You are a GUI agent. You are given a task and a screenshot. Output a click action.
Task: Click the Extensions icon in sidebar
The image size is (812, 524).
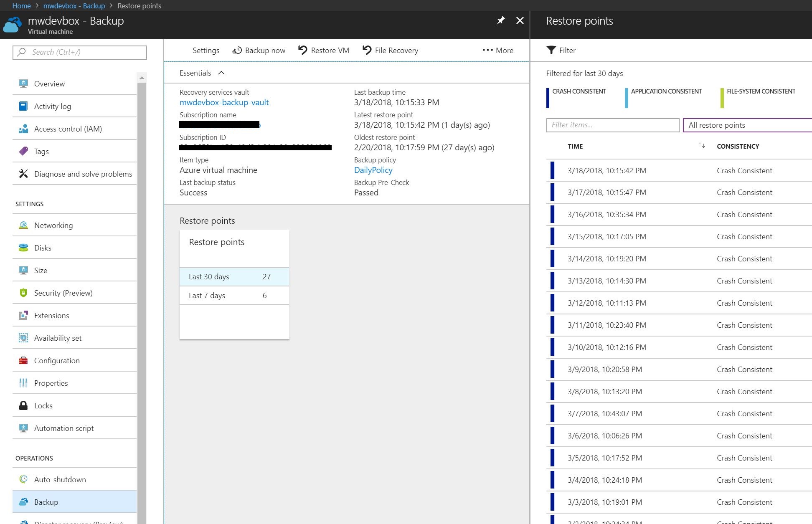[23, 315]
